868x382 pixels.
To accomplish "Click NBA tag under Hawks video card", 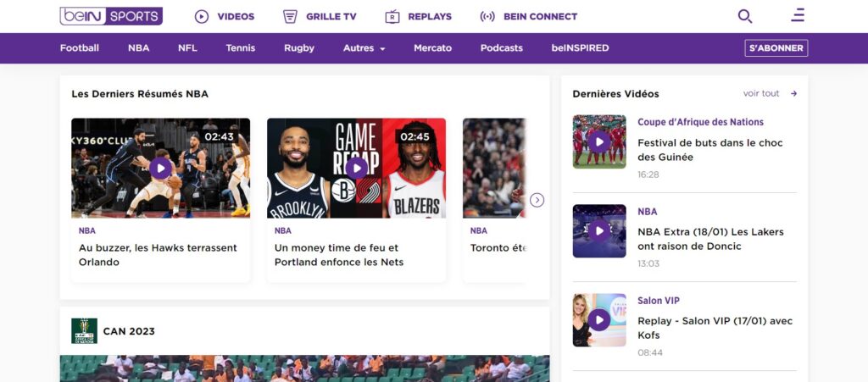I will tap(87, 230).
